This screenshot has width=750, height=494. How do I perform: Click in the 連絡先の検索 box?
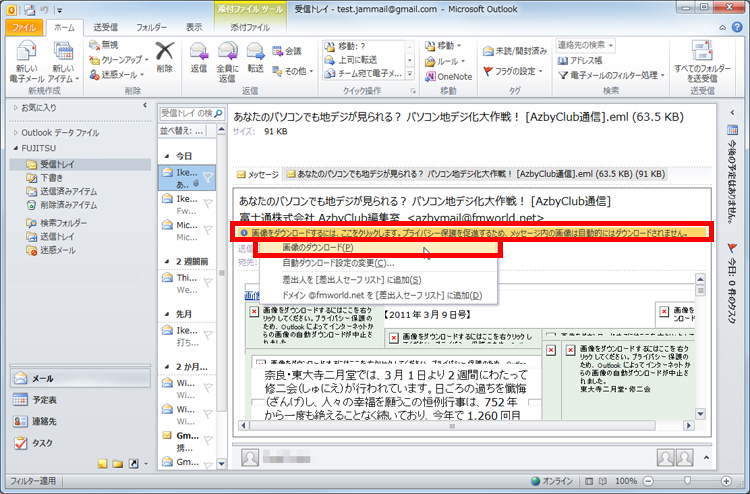(x=585, y=45)
